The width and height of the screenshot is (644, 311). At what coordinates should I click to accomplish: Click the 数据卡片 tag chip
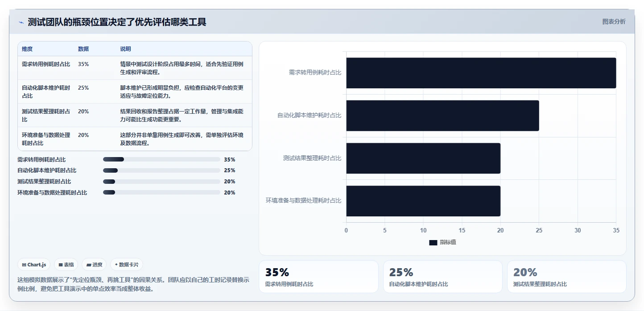pos(127,265)
